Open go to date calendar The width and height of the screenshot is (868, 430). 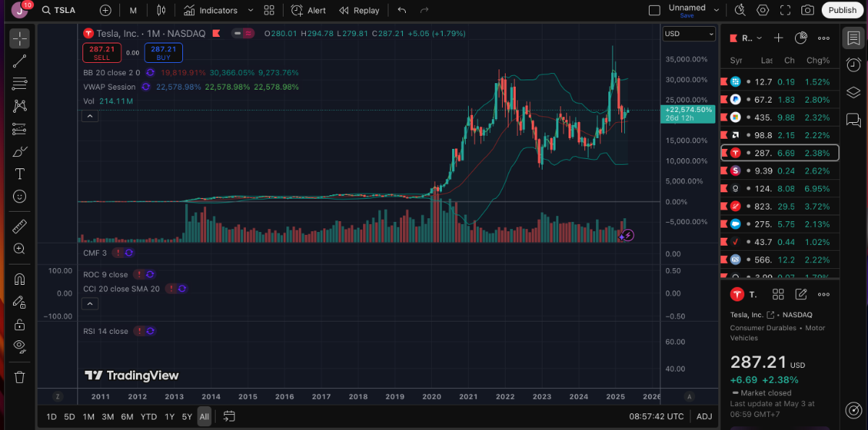(x=229, y=416)
